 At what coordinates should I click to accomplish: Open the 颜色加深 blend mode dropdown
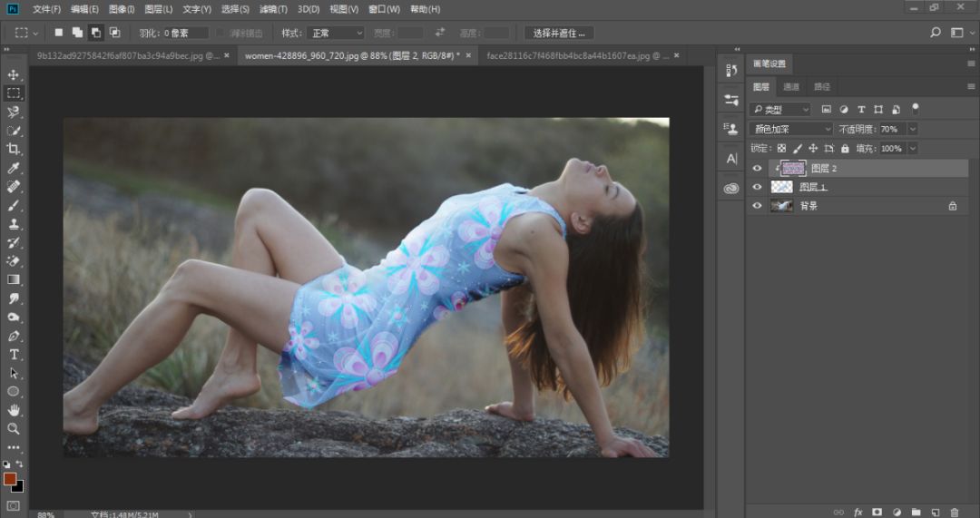click(x=789, y=130)
